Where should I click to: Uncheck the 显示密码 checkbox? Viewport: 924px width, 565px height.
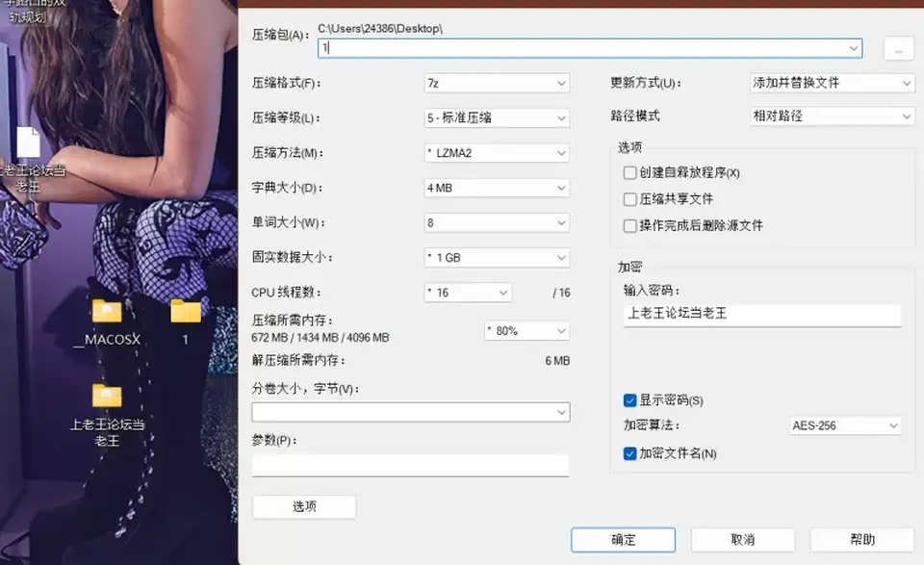[629, 400]
